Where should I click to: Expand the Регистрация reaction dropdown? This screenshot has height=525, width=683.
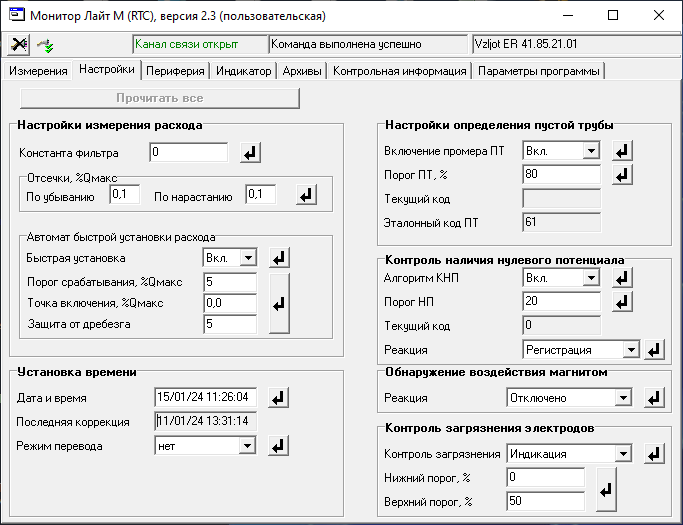point(631,349)
